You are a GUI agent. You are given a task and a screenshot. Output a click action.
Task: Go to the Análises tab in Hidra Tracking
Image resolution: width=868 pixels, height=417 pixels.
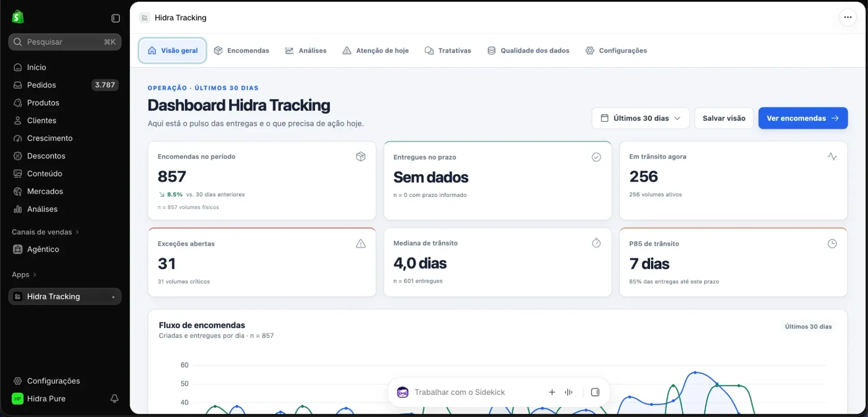coord(306,51)
